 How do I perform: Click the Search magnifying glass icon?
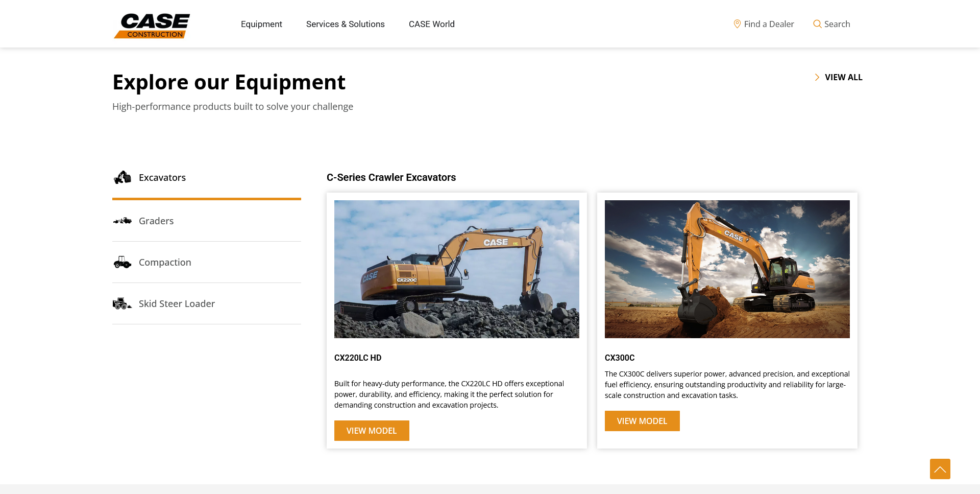pyautogui.click(x=817, y=24)
